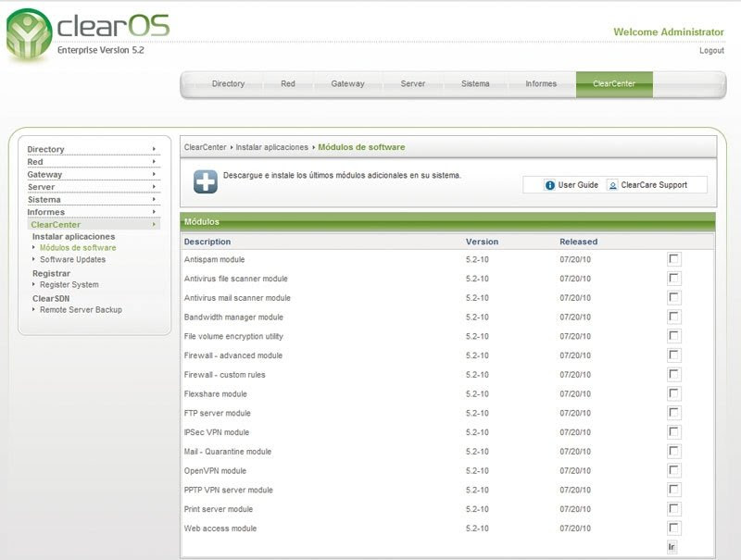The width and height of the screenshot is (741, 560).
Task: Check the Antivirus mail scanner module checkbox
Action: [673, 297]
